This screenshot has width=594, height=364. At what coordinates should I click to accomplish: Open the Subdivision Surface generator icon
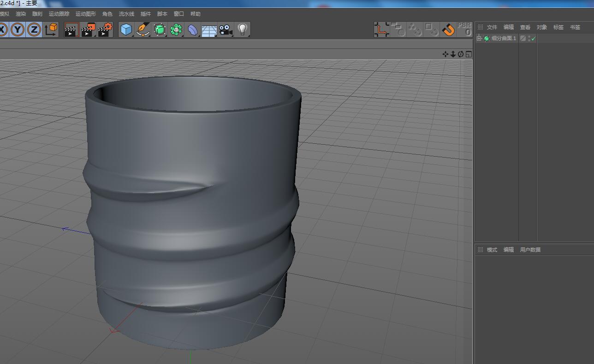tap(160, 30)
